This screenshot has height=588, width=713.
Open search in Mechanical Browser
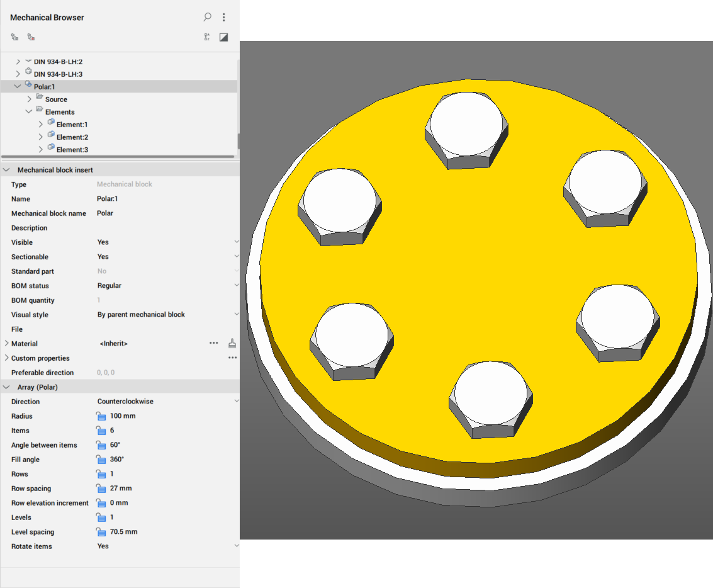point(208,17)
